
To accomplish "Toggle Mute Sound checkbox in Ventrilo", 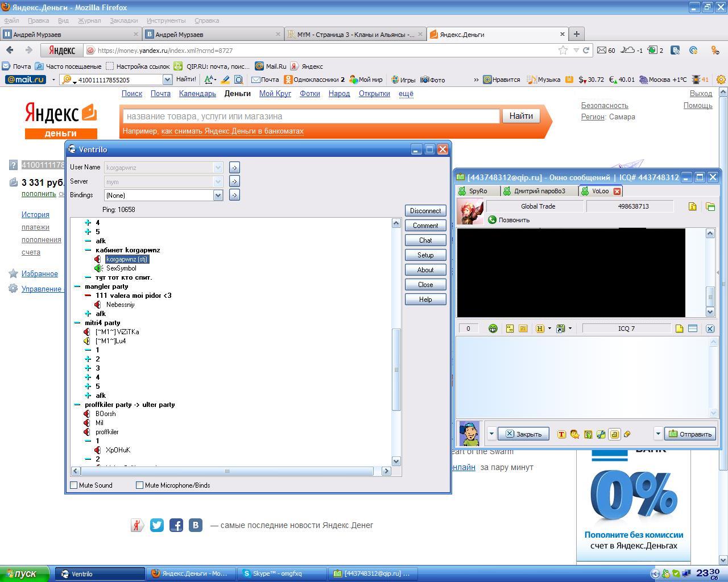I will pos(74,485).
